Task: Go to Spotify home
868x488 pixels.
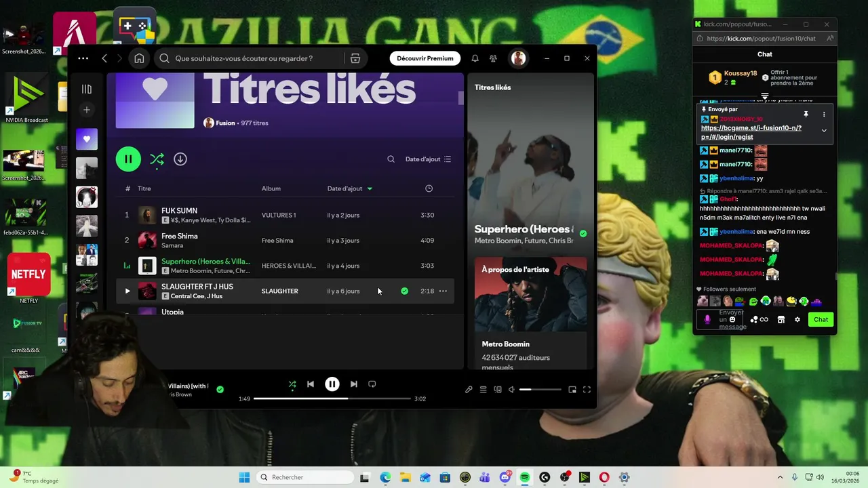Action: pos(139,58)
